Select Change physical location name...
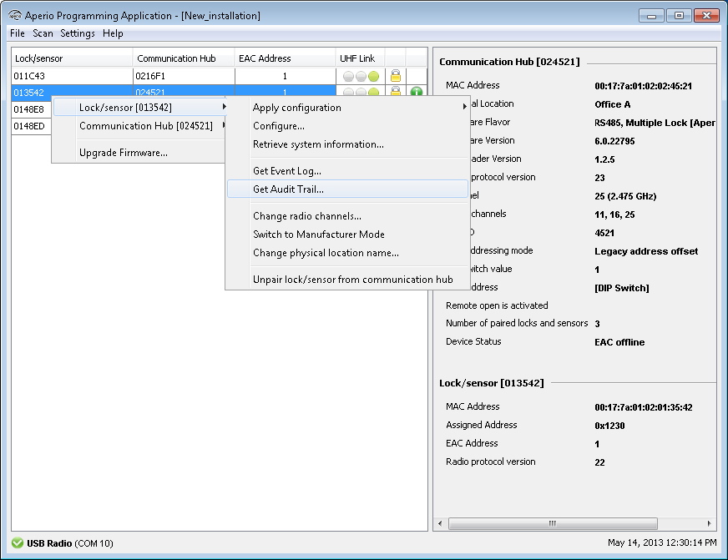 pyautogui.click(x=347, y=253)
